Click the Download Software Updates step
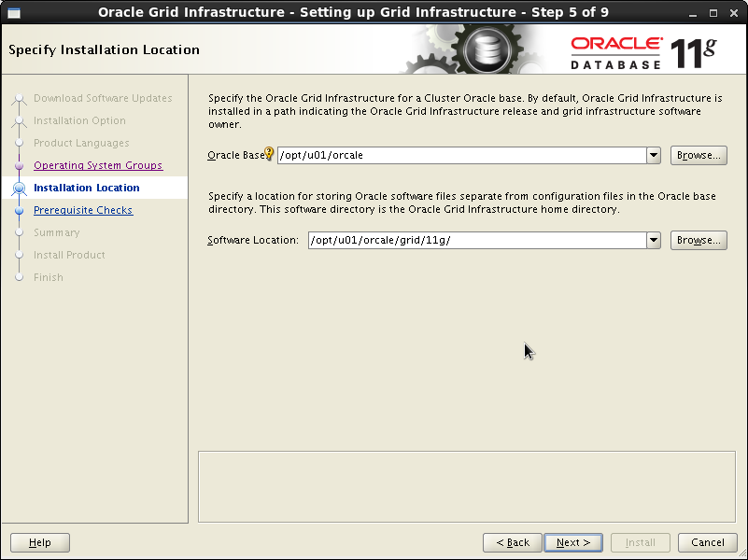Viewport: 748px width, 560px height. (103, 98)
